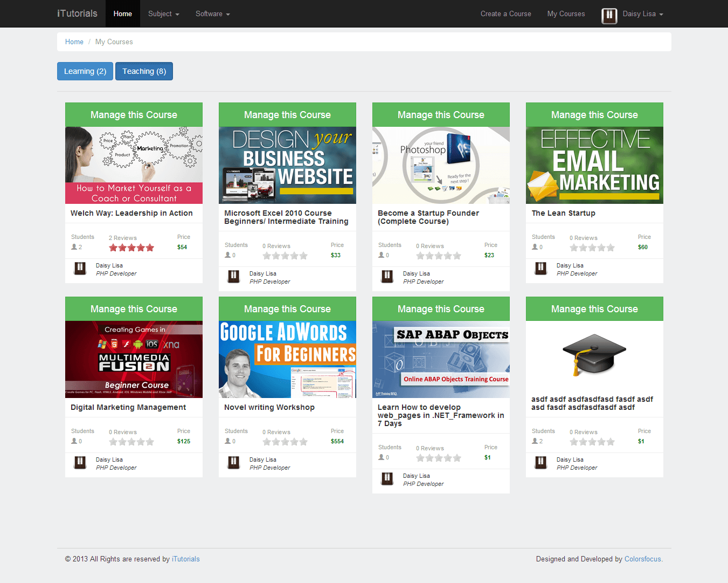
Task: Click students icon on The Lean Startup card
Action: (x=535, y=247)
